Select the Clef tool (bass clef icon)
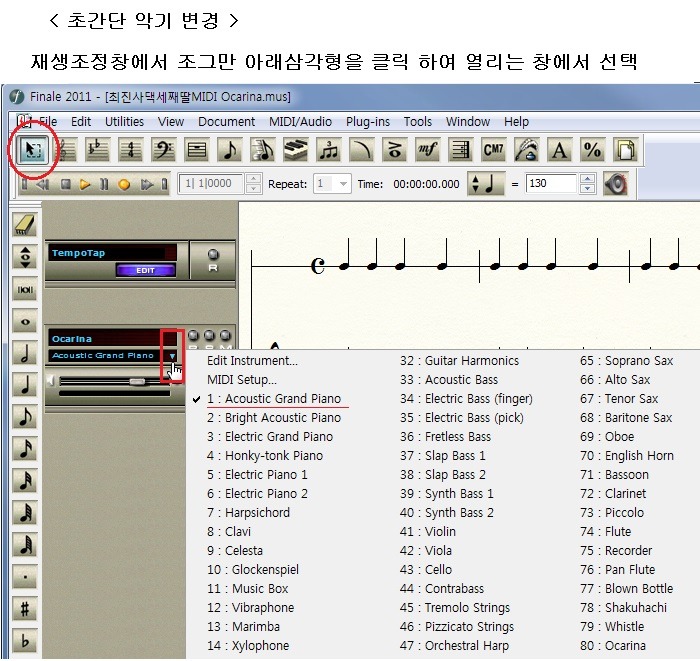Screen dimensions: 700x661 163,150
